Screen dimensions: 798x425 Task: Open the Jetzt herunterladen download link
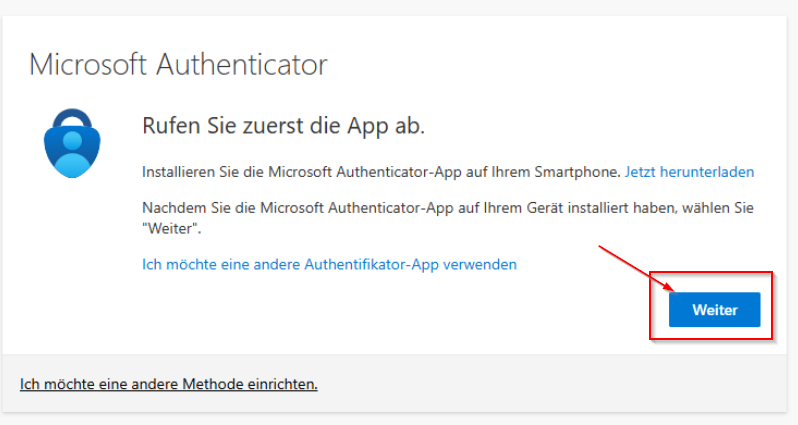point(689,172)
